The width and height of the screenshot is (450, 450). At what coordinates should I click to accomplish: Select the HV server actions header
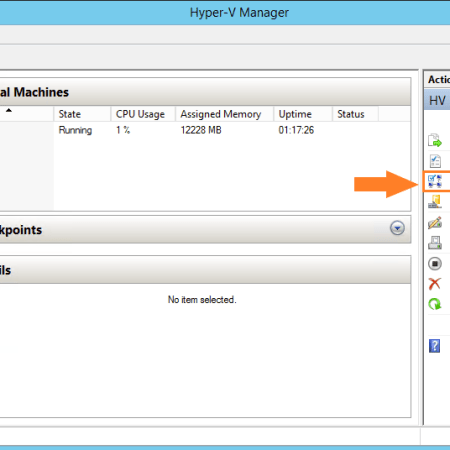point(437,100)
